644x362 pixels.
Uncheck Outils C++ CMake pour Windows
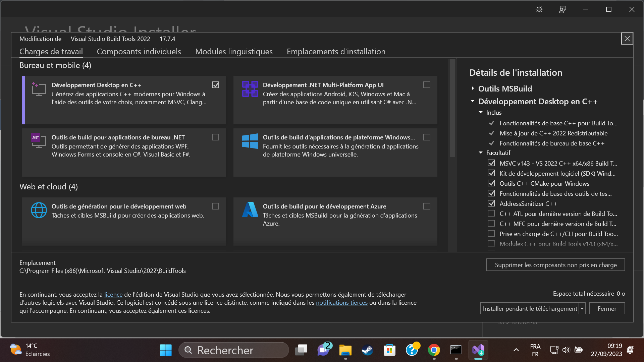[491, 183]
